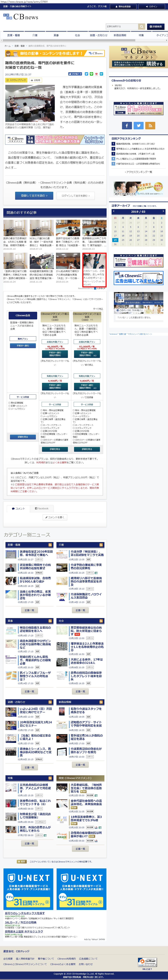Open the 薬事 navigation tab
The width and height of the screenshot is (168, 980).
pos(56,35)
